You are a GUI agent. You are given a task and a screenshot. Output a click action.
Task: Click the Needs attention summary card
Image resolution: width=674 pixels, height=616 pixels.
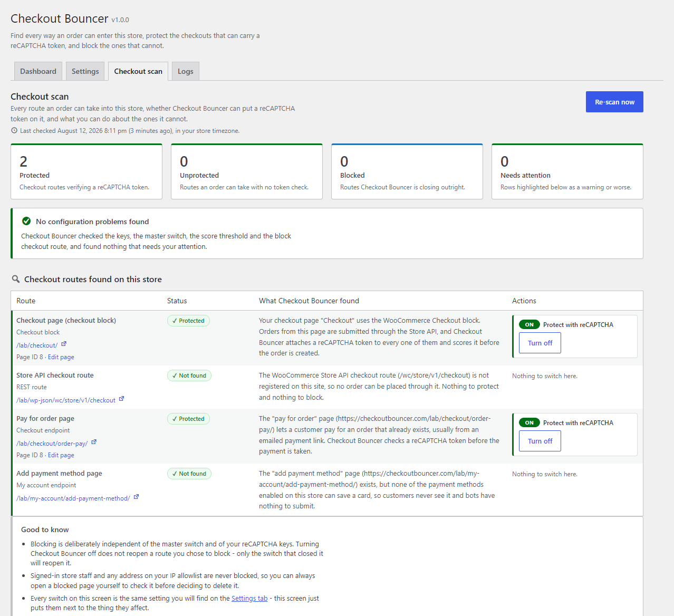point(567,171)
